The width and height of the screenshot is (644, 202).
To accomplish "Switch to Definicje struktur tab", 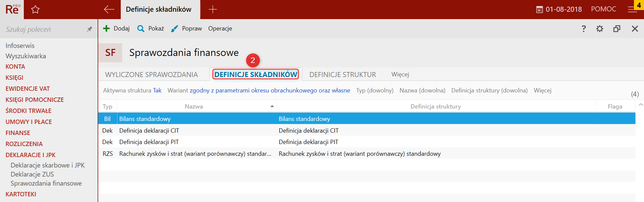I will pos(342,74).
